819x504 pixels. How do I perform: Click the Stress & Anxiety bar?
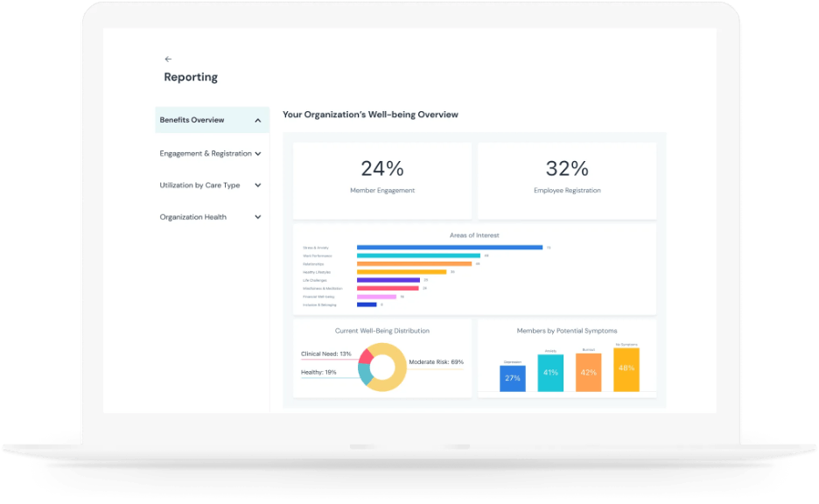point(450,248)
